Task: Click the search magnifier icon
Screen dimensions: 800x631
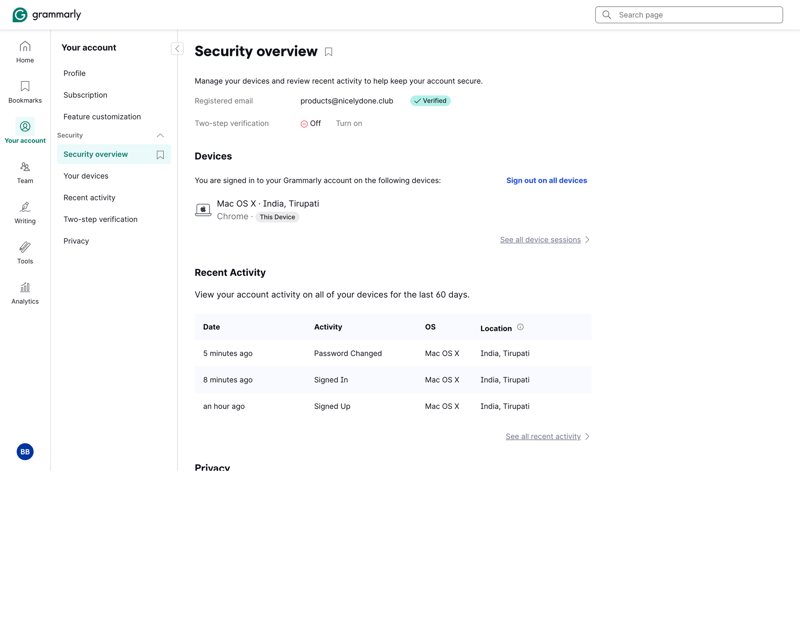Action: coord(606,14)
